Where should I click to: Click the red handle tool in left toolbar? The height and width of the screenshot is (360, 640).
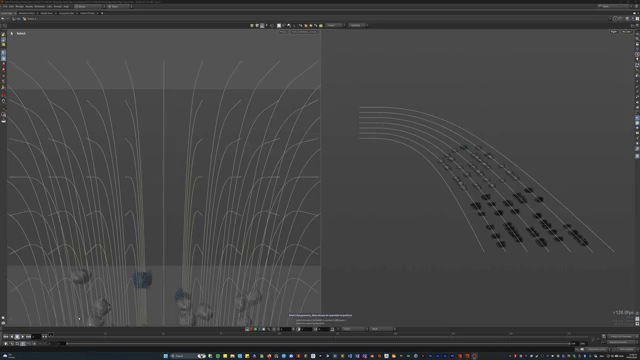click(3, 95)
